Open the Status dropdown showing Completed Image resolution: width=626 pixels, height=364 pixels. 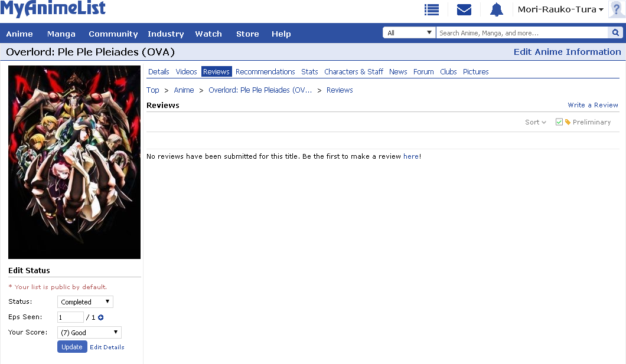click(x=85, y=302)
